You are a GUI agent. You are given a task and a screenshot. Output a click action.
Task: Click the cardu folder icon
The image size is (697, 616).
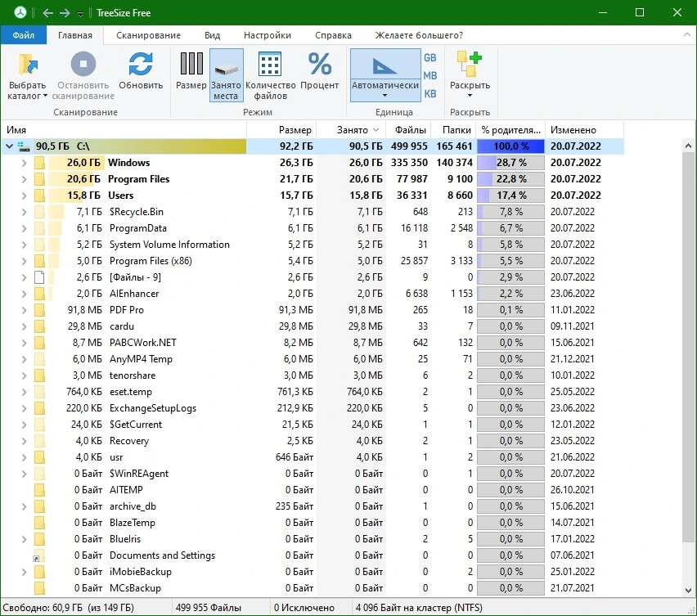[x=39, y=326]
